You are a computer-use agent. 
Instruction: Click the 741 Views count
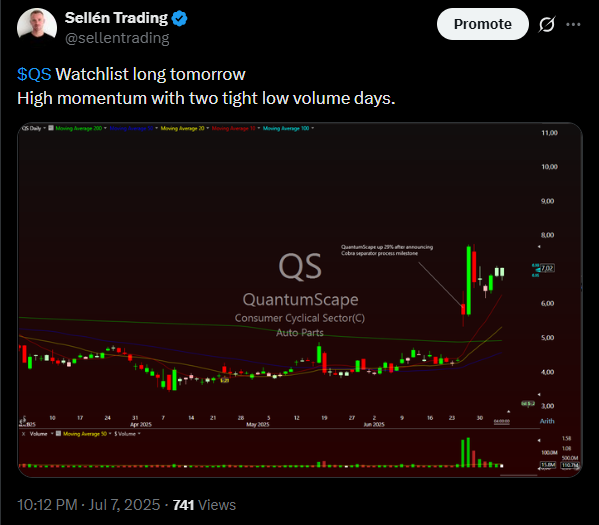point(204,505)
